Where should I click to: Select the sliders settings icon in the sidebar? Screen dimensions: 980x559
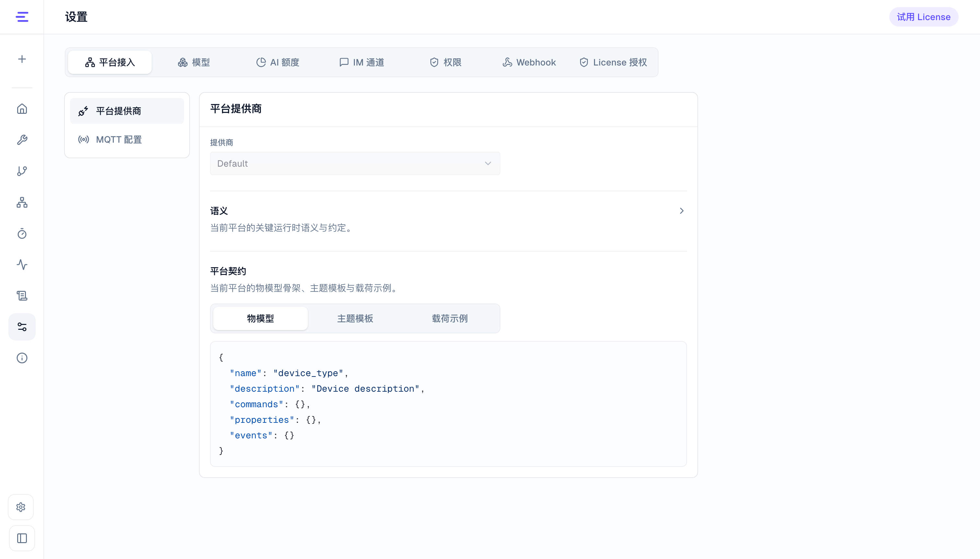[22, 327]
